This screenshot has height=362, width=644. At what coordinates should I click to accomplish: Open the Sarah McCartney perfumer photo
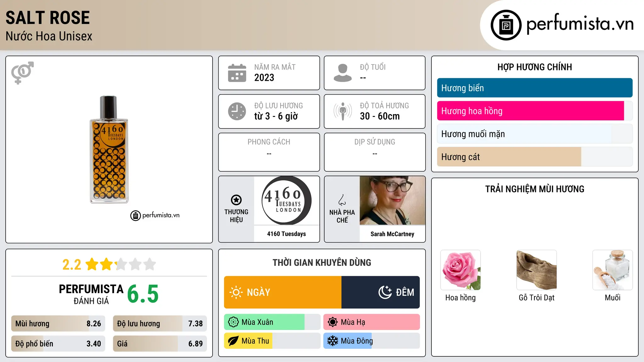pos(392,200)
